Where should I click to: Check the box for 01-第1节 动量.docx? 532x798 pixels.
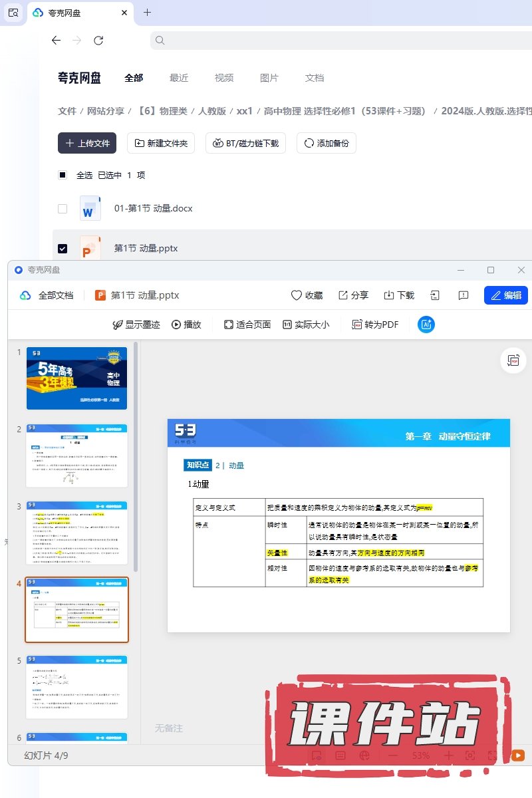click(x=63, y=208)
